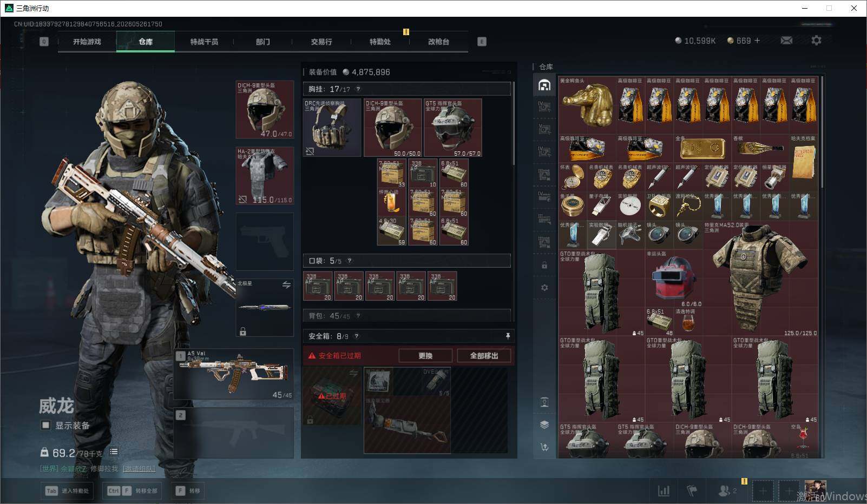Select the 仓库 tab
The width and height of the screenshot is (867, 504).
pyautogui.click(x=146, y=42)
